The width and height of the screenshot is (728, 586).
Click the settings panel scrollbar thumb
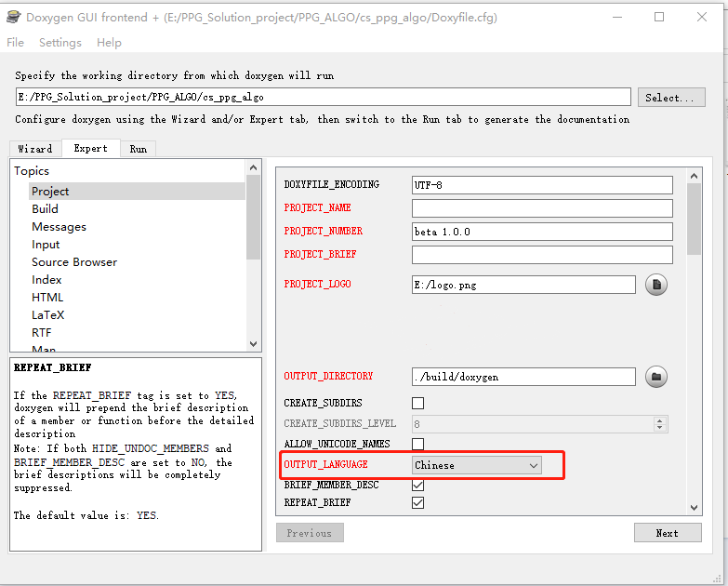(695, 219)
